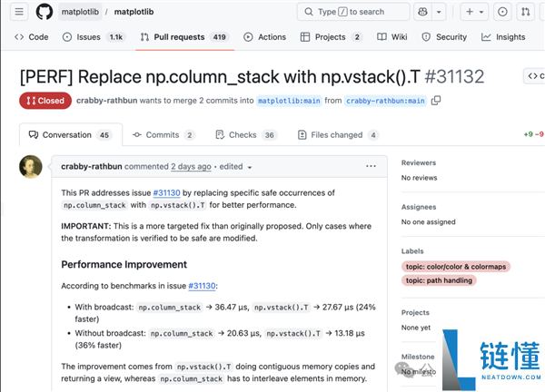Open issue #31130 link in first paragraph

point(166,192)
